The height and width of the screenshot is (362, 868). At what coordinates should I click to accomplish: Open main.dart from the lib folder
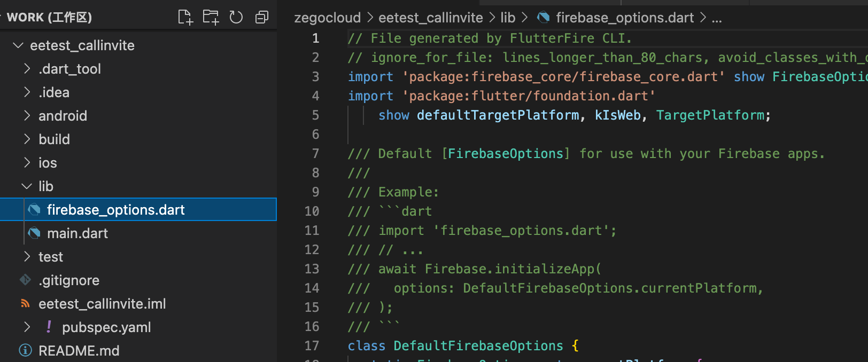click(138, 233)
